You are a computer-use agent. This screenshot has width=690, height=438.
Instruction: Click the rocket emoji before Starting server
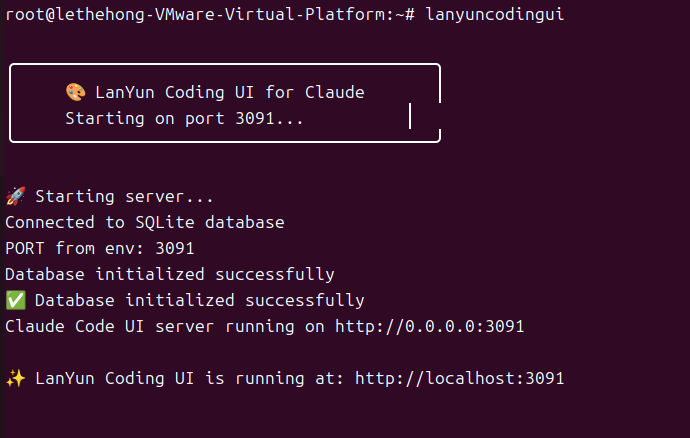click(x=15, y=196)
